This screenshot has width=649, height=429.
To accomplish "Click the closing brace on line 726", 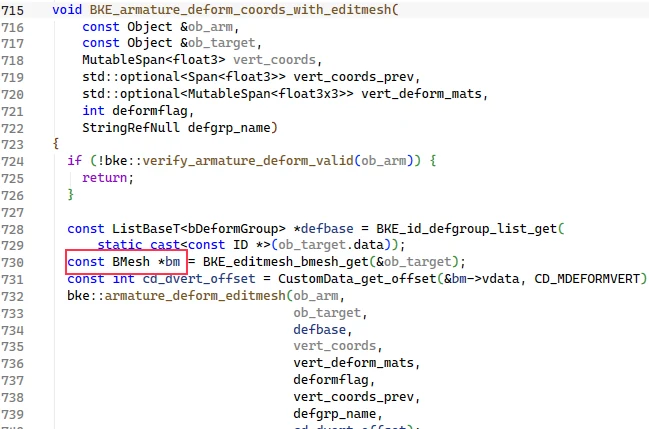I will click(71, 194).
